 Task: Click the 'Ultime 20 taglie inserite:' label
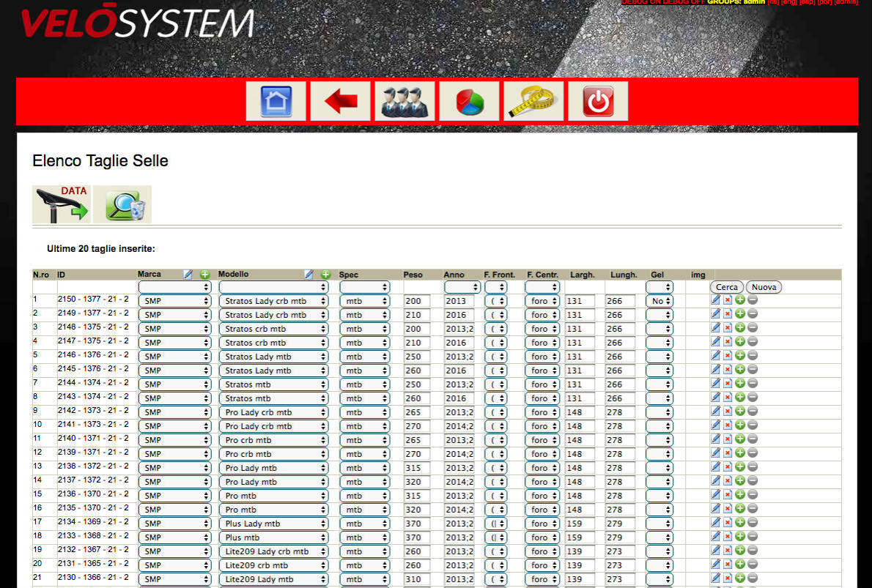pos(100,249)
